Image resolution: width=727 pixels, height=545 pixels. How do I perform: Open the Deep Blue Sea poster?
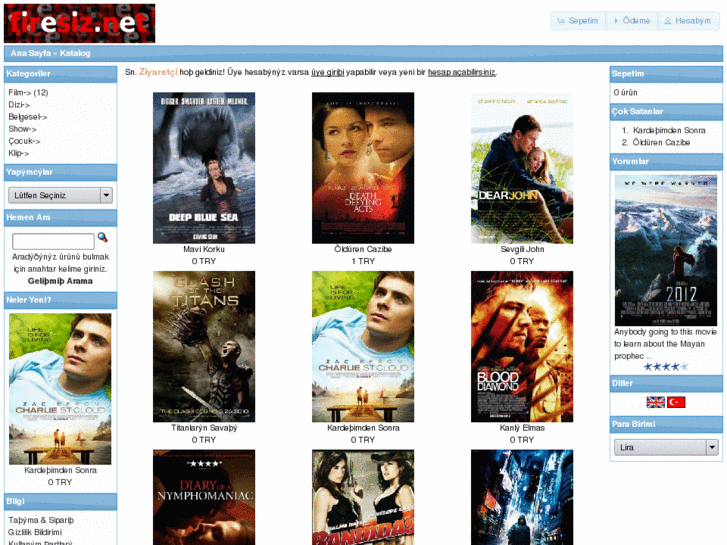point(204,168)
